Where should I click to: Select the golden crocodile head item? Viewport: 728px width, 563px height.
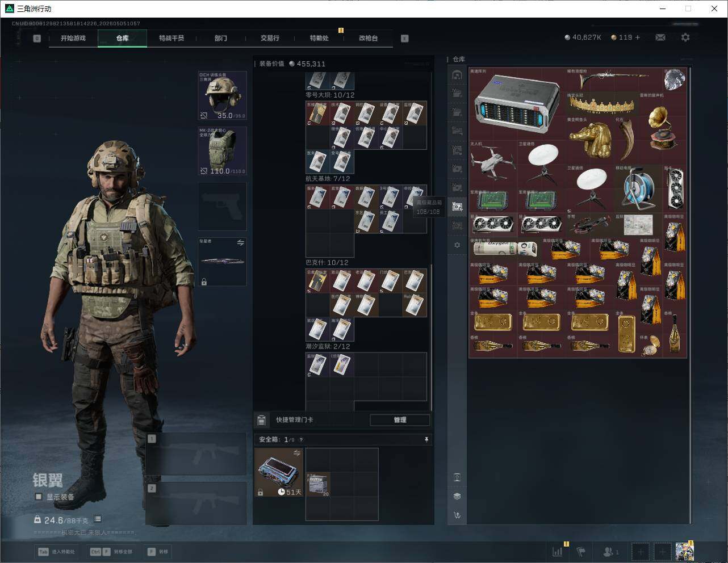pos(591,140)
